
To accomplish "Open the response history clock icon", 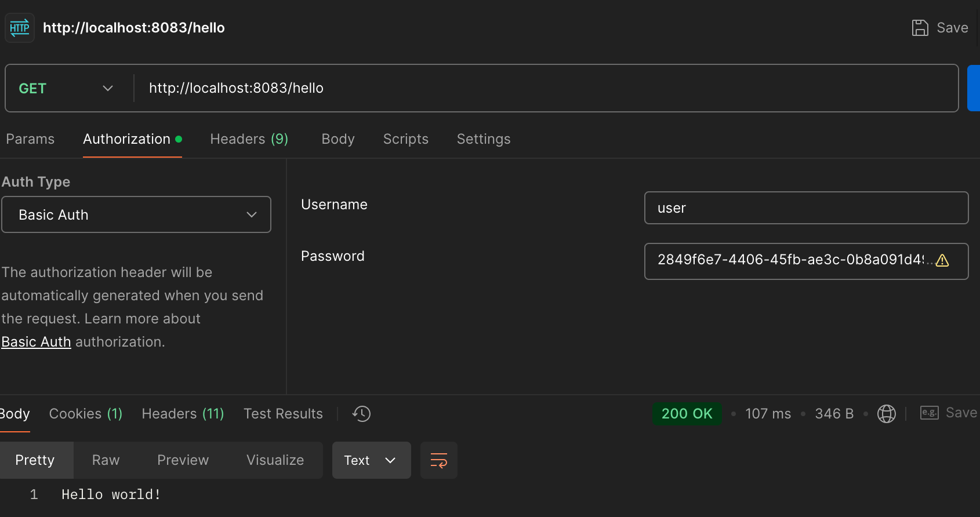I will click(x=361, y=414).
